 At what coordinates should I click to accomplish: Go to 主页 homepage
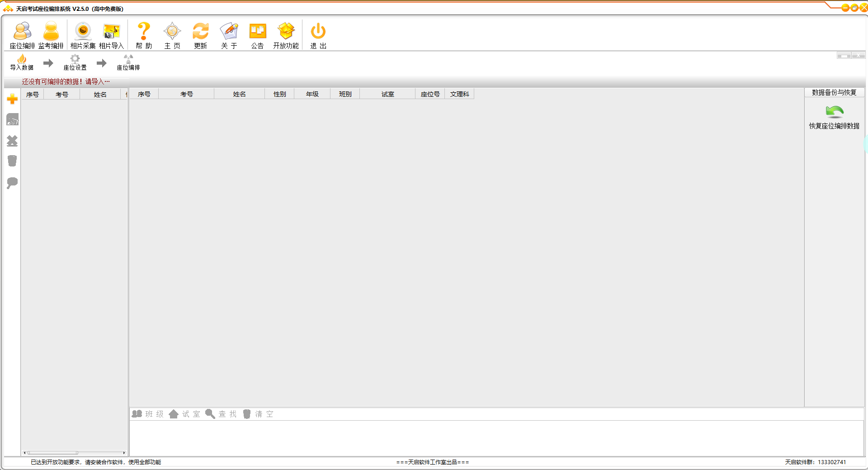(172, 35)
